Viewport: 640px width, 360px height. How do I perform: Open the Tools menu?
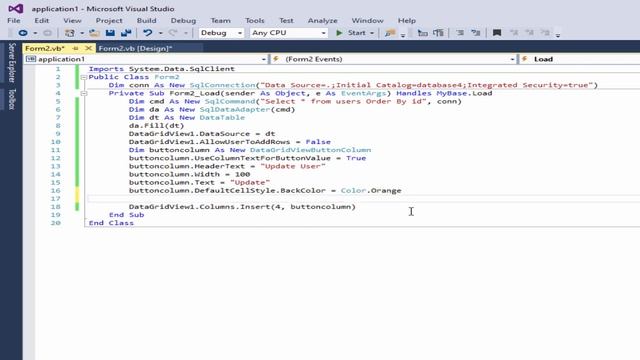(255, 20)
